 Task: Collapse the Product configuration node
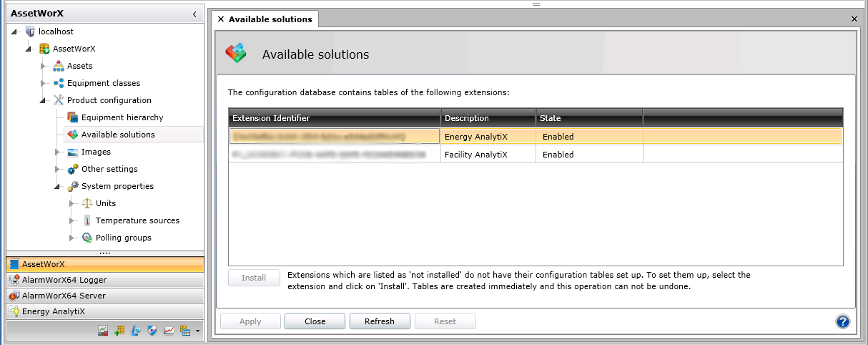tap(43, 100)
